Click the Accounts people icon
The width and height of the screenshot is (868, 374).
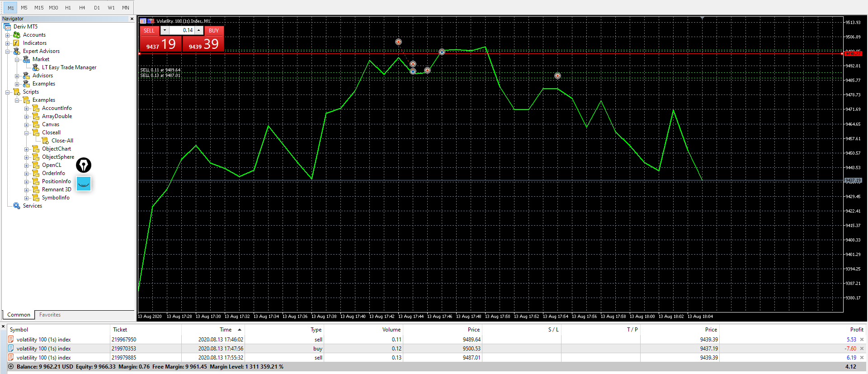(x=17, y=35)
